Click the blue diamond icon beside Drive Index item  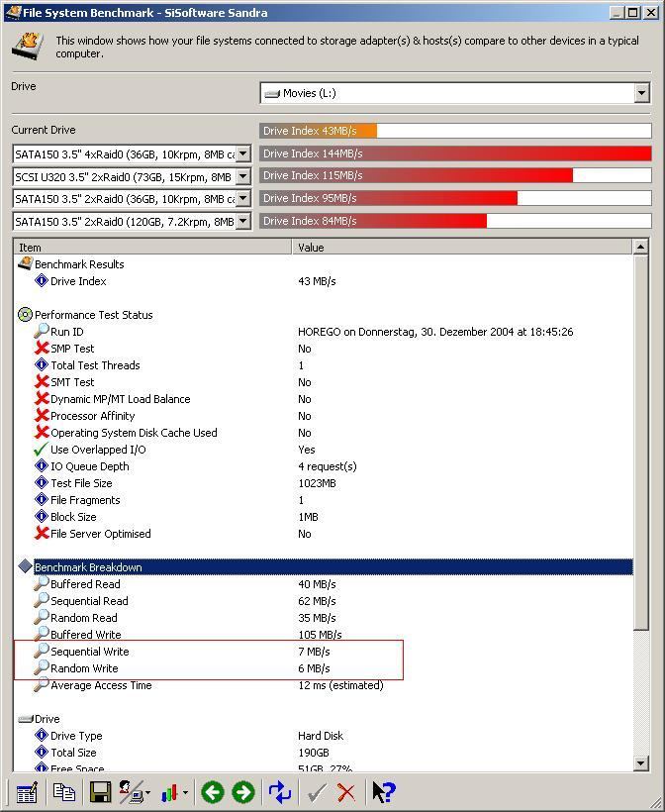click(x=42, y=280)
